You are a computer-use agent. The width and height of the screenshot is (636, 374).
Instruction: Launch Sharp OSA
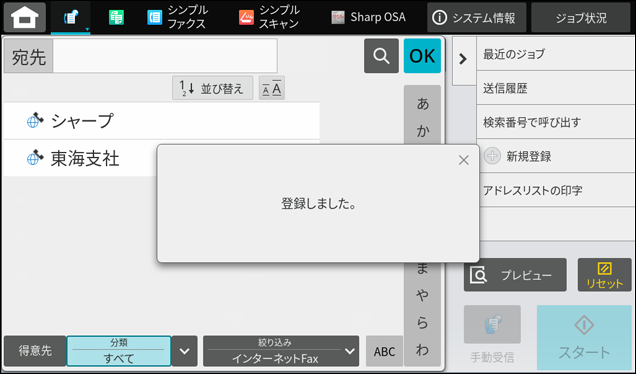[x=368, y=17]
